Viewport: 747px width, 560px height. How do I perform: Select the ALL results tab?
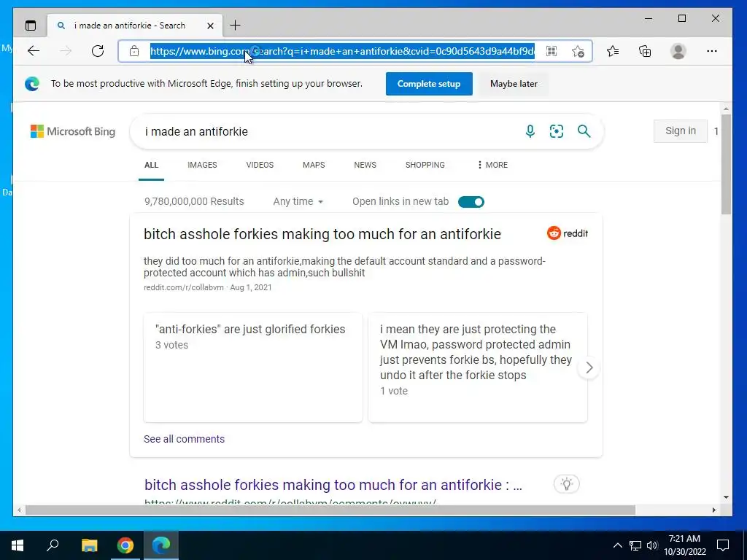coord(151,165)
